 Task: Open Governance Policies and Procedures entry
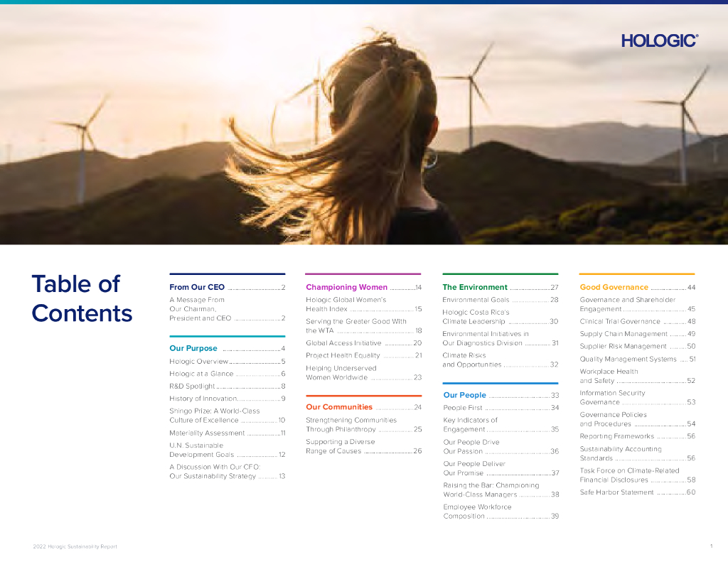(x=638, y=419)
